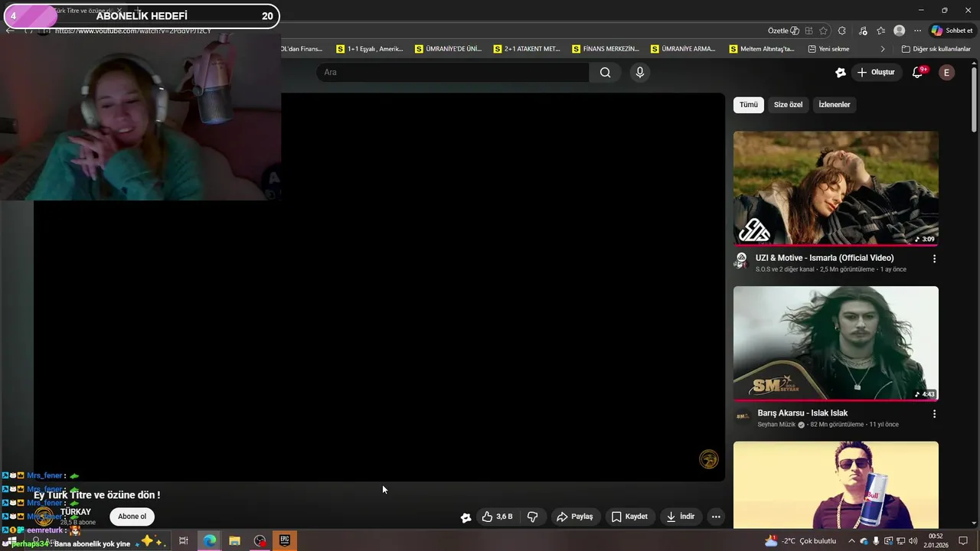Open Epic Games Launcher from the taskbar
The image size is (980, 551).
pyautogui.click(x=285, y=541)
